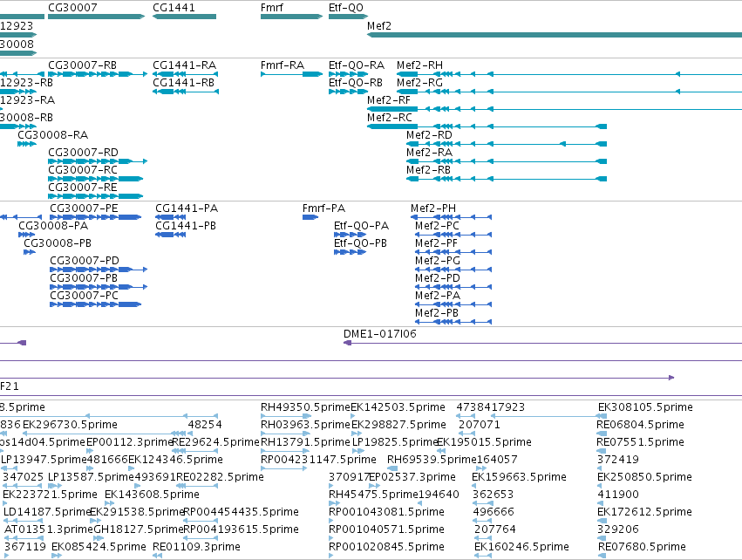742x560 pixels.
Task: Open the Fmrf-PA protein label
Action: (323, 208)
